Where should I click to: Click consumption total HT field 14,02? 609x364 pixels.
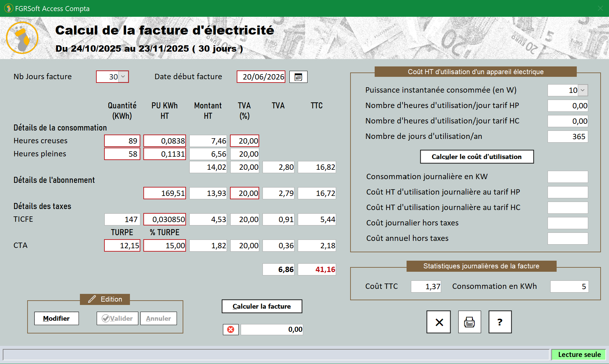pos(208,167)
